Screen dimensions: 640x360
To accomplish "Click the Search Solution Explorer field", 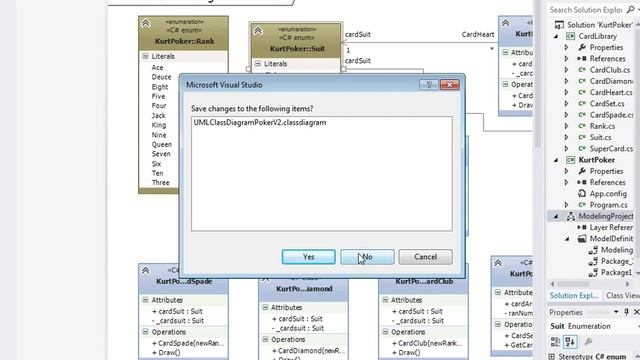I will pyautogui.click(x=586, y=10).
